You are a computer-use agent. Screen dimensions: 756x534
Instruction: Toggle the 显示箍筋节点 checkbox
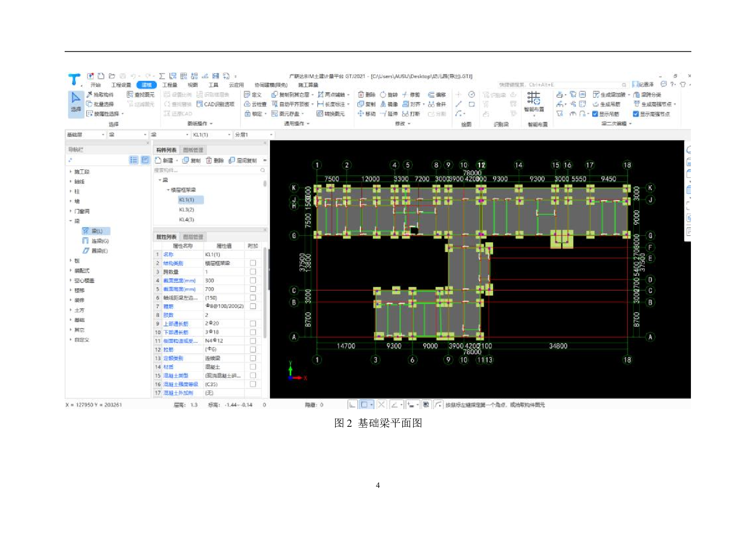635,114
